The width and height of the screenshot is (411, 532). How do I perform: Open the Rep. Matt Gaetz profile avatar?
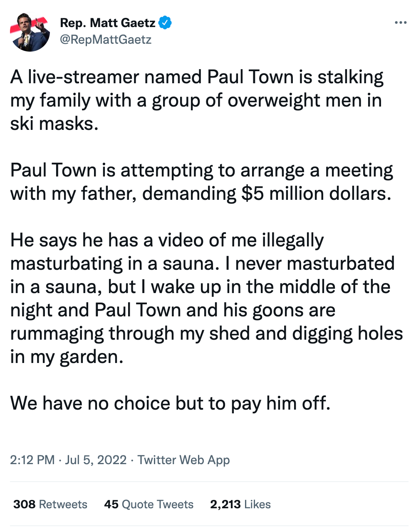pyautogui.click(x=30, y=32)
